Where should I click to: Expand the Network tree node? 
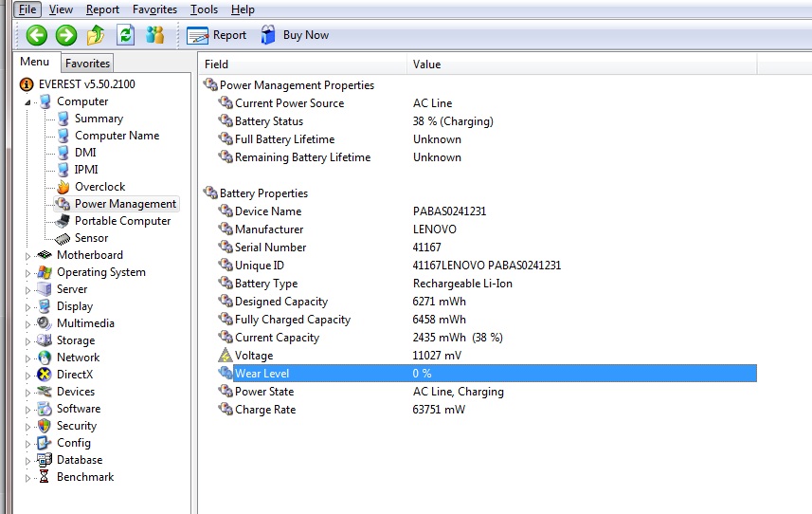point(27,358)
